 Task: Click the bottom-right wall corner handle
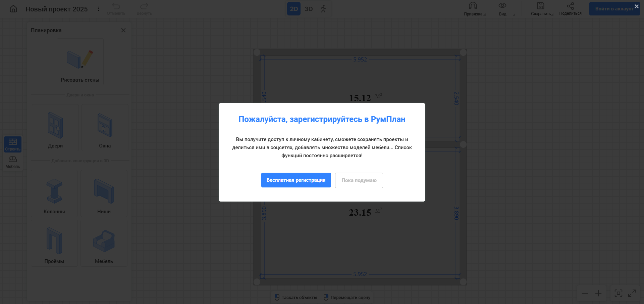(x=463, y=282)
